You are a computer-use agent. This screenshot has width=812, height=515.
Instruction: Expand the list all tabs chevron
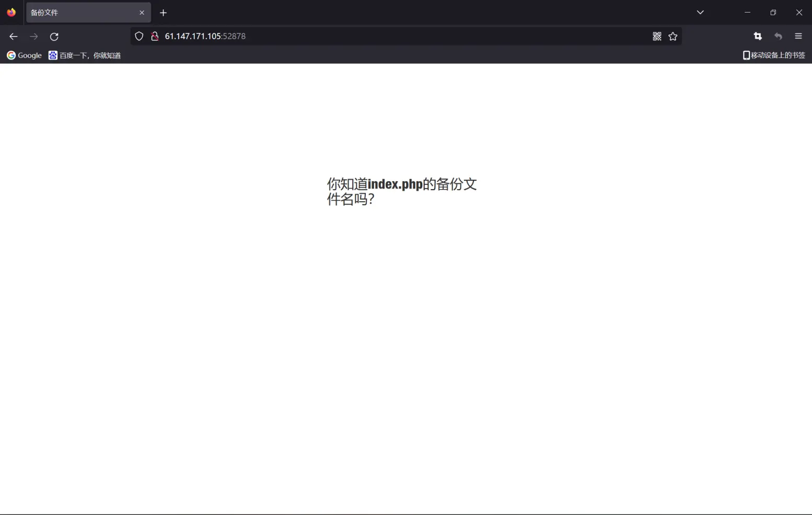click(700, 13)
